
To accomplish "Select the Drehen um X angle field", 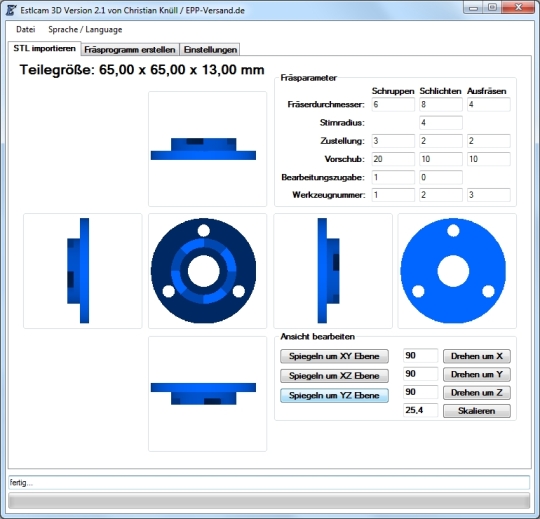I will pos(420,356).
